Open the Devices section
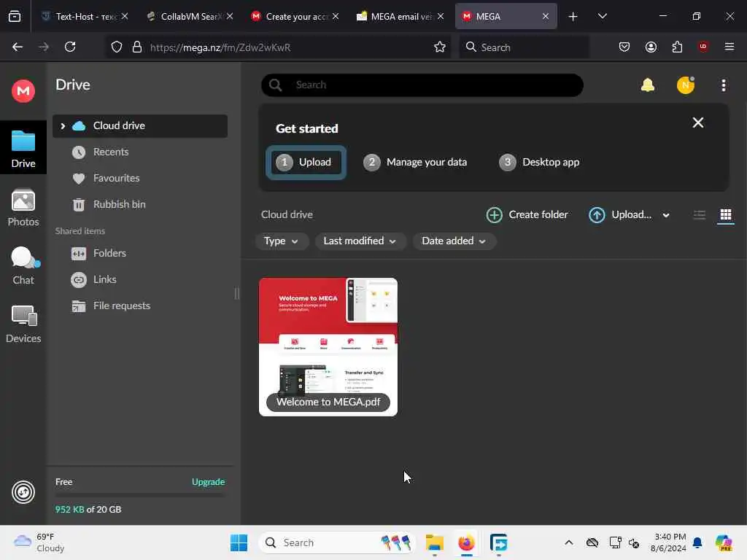Image resolution: width=747 pixels, height=560 pixels. coord(23,324)
